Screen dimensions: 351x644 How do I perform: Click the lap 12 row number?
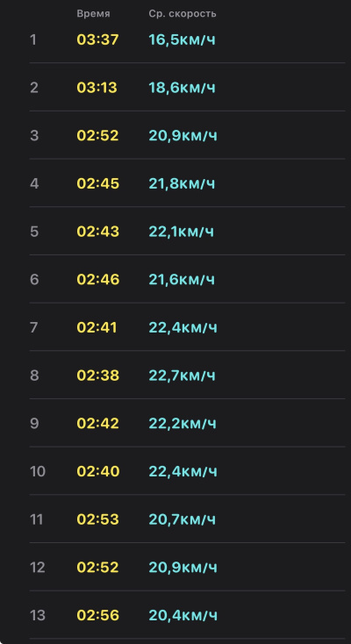[36, 567]
